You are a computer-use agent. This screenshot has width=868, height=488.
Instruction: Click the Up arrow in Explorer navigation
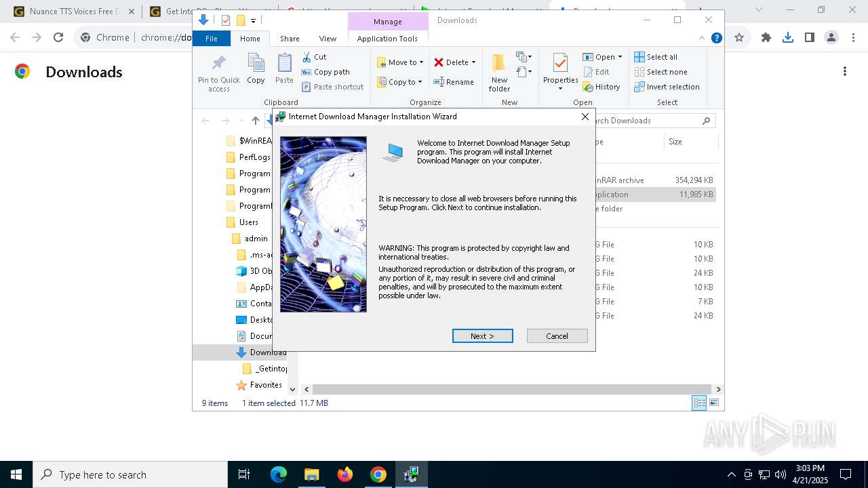[255, 121]
